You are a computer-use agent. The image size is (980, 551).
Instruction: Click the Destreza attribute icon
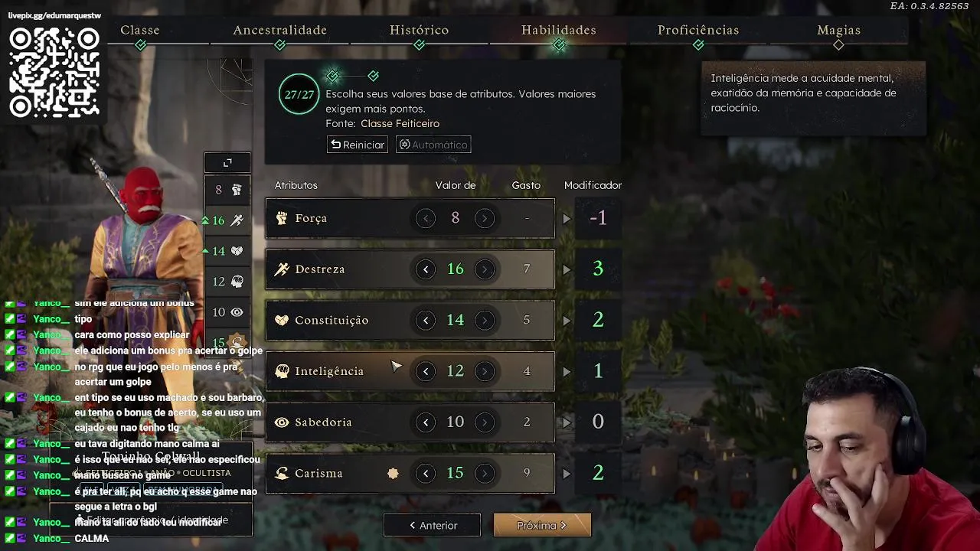click(282, 269)
